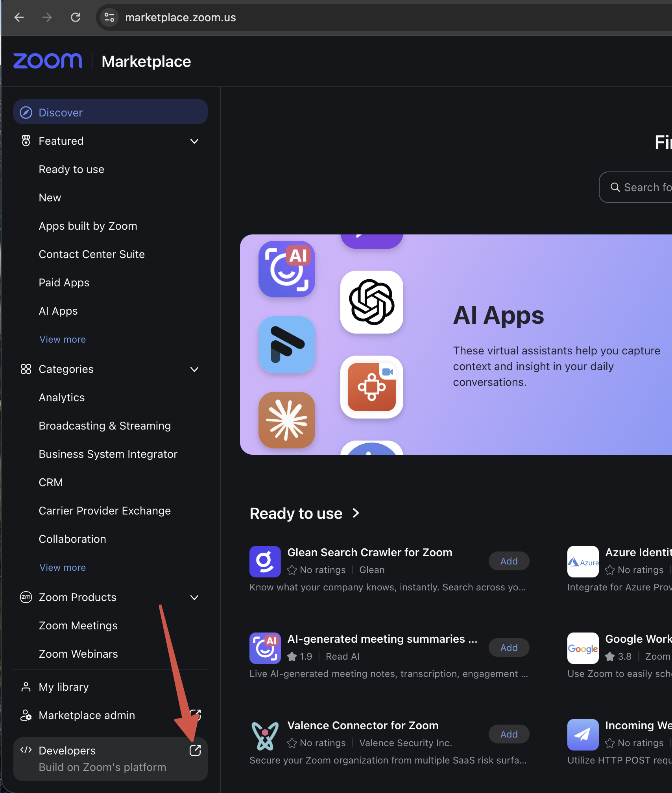Click the ChatGPT app icon in banner
This screenshot has width=672, height=793.
[x=372, y=302]
